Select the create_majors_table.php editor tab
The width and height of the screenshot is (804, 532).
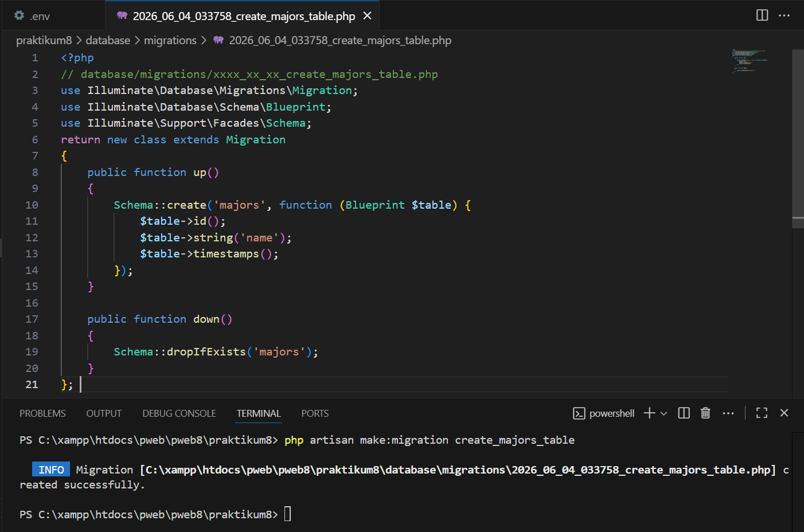click(x=243, y=16)
